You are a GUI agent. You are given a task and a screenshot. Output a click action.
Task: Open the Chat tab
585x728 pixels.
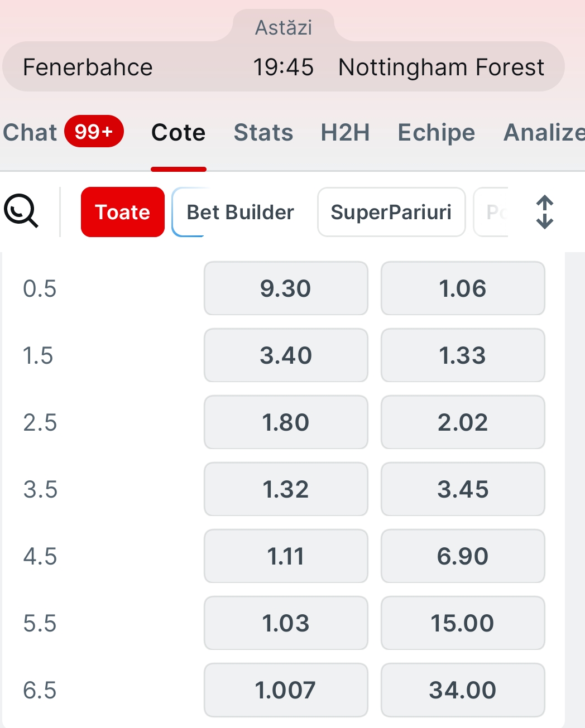click(30, 133)
